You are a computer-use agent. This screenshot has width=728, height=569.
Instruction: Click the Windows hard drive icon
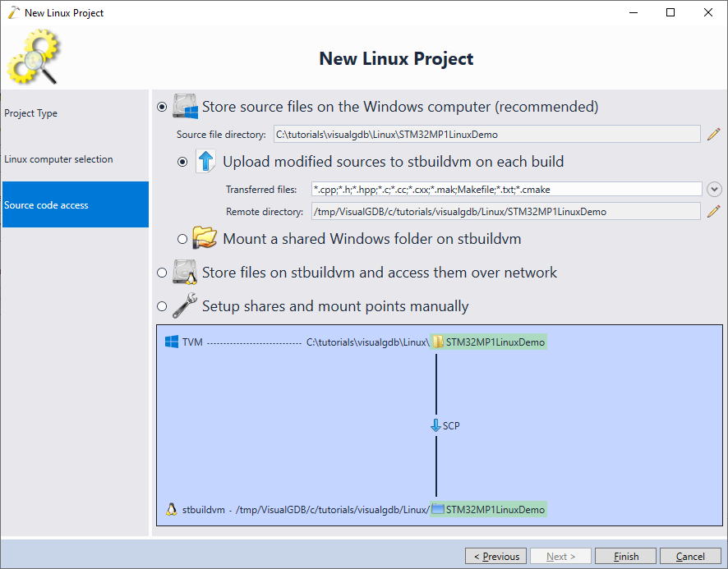[185, 106]
